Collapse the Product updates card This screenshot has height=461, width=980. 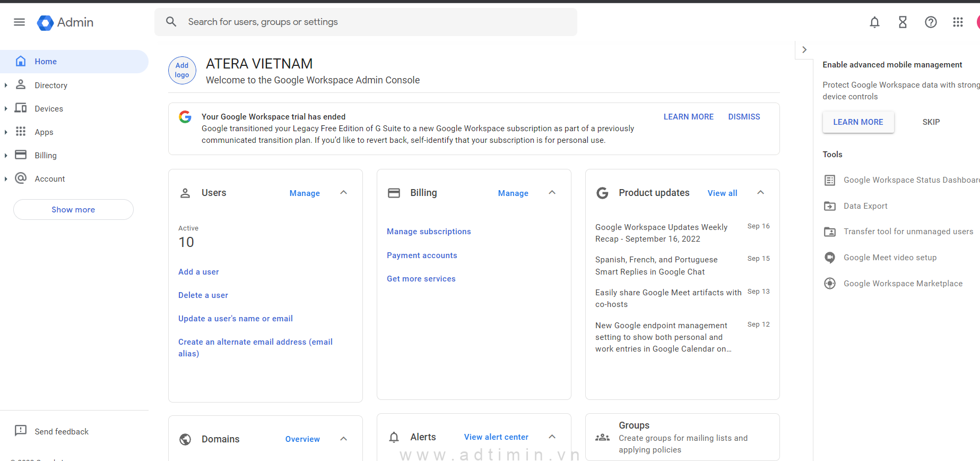pyautogui.click(x=760, y=192)
